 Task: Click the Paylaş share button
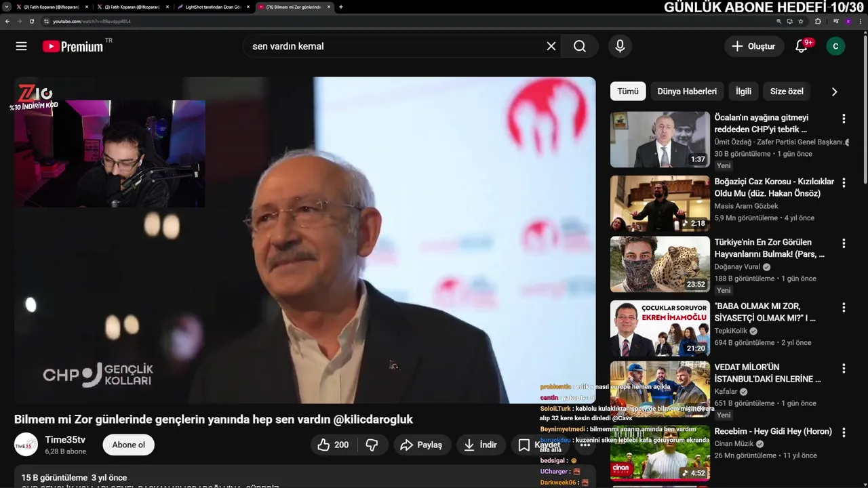pyautogui.click(x=421, y=445)
